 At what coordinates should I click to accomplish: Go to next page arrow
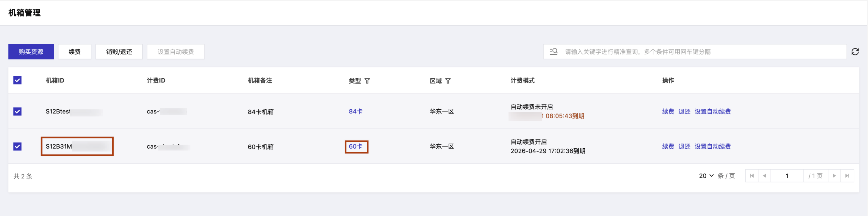coord(834,176)
